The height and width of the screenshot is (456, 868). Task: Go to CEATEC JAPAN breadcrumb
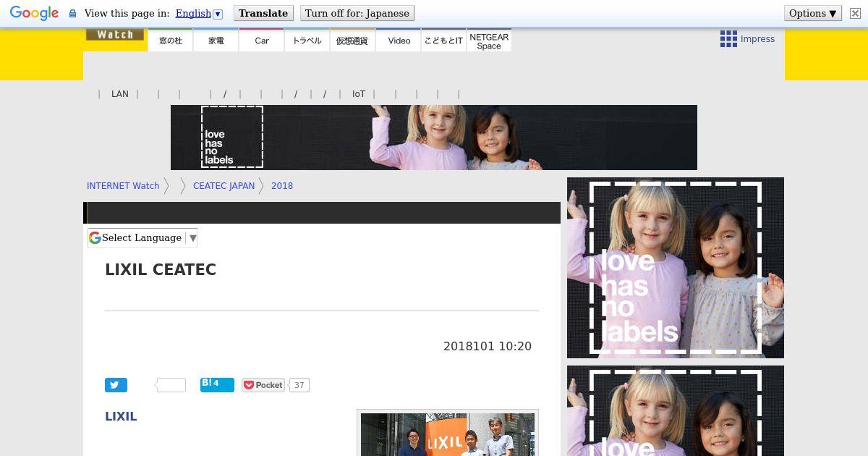click(x=224, y=186)
